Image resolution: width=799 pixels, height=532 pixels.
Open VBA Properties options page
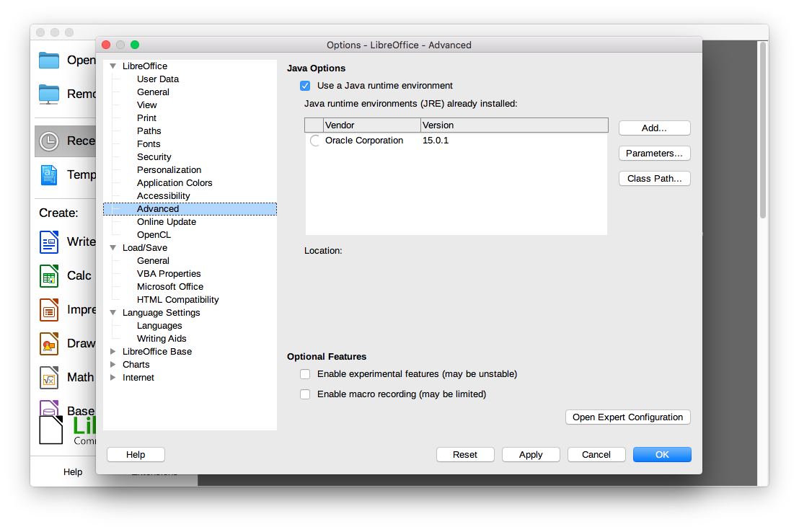click(x=169, y=274)
